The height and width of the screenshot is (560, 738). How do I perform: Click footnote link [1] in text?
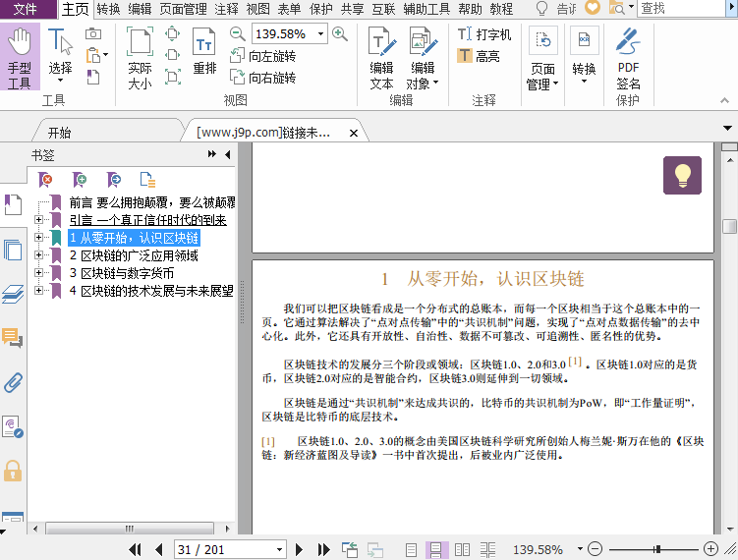click(x=576, y=361)
